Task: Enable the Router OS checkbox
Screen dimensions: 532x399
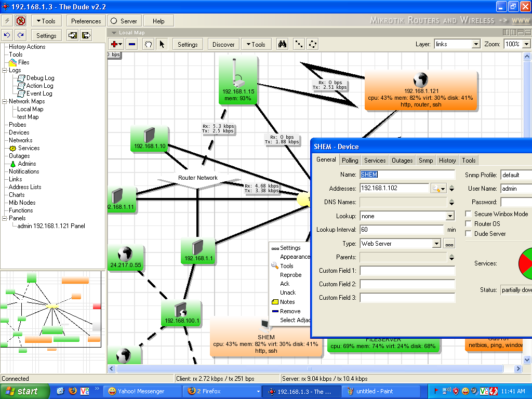Action: coord(469,223)
